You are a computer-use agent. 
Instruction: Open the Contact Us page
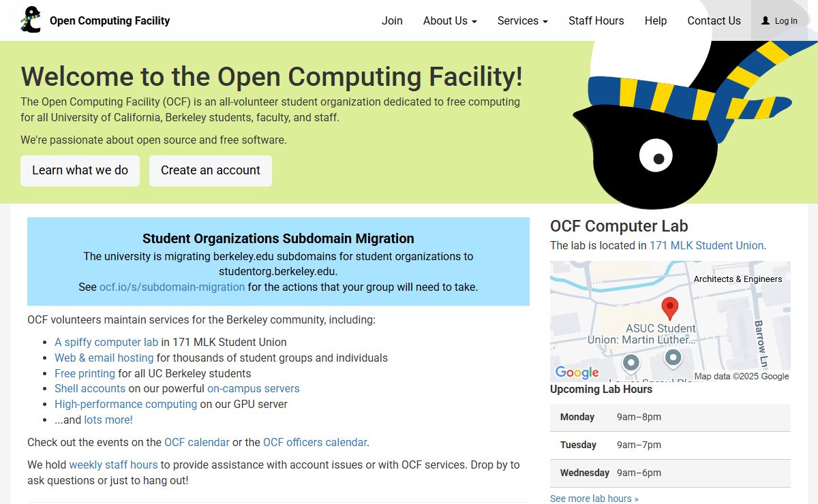714,20
